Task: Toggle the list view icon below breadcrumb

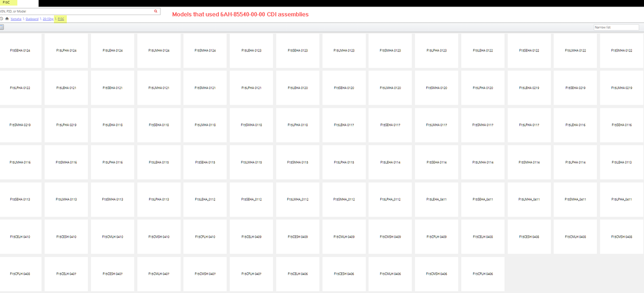Action: click(x=2, y=27)
